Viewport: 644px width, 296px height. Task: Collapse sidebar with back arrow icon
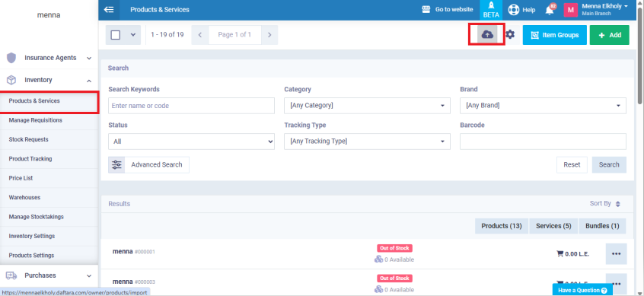point(109,10)
